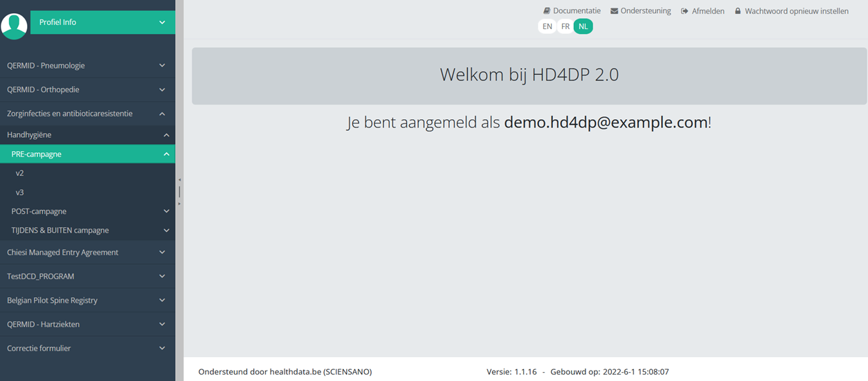Click the Ondersteuning envelope icon
The width and height of the screenshot is (868, 381).
pos(615,11)
